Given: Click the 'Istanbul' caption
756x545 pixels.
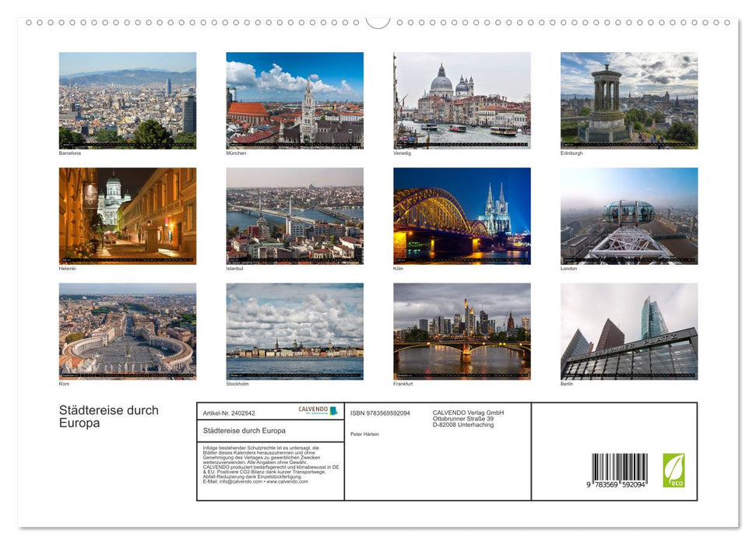Looking at the screenshot, I should coord(235,268).
